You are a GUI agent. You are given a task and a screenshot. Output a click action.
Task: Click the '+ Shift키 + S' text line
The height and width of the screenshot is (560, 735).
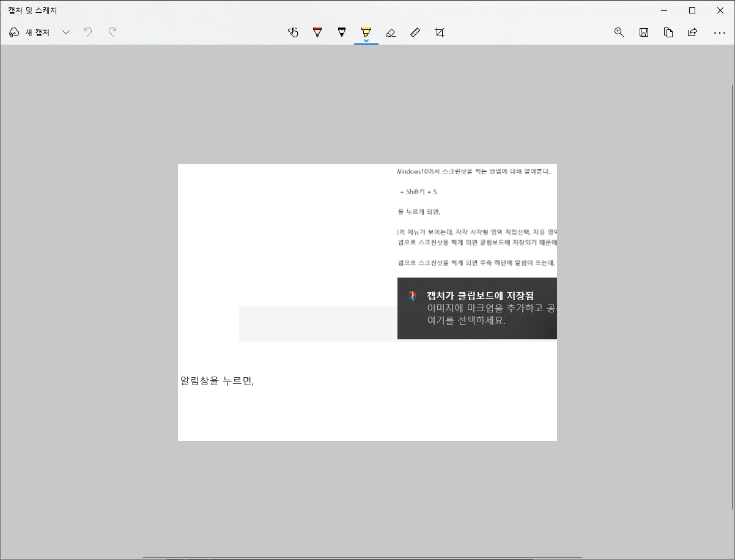click(418, 192)
